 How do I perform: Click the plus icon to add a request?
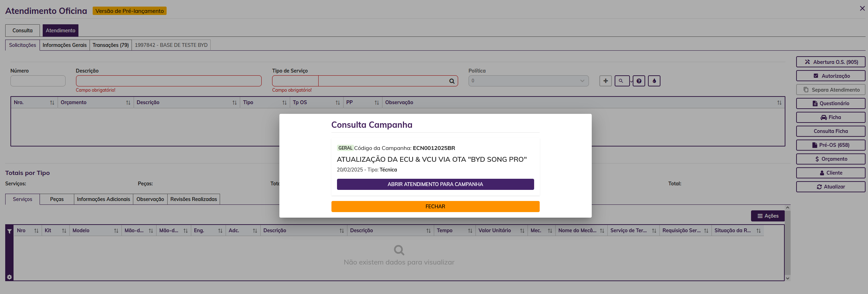(x=605, y=81)
